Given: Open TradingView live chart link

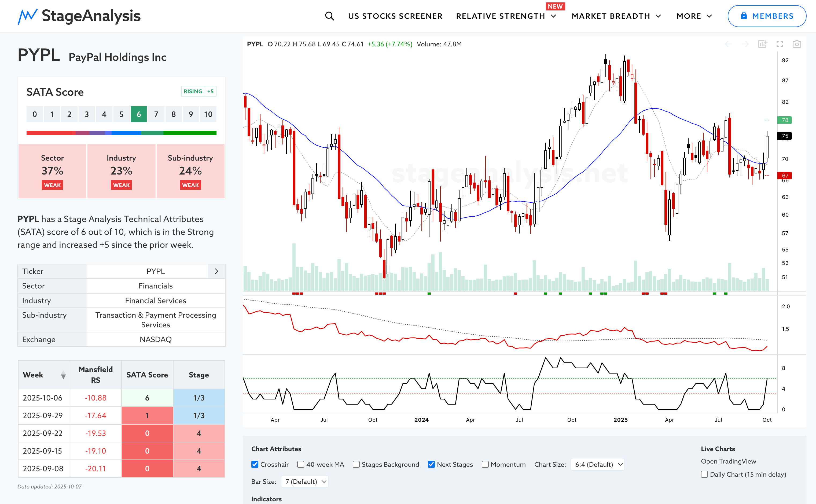Looking at the screenshot, I should point(728,461).
